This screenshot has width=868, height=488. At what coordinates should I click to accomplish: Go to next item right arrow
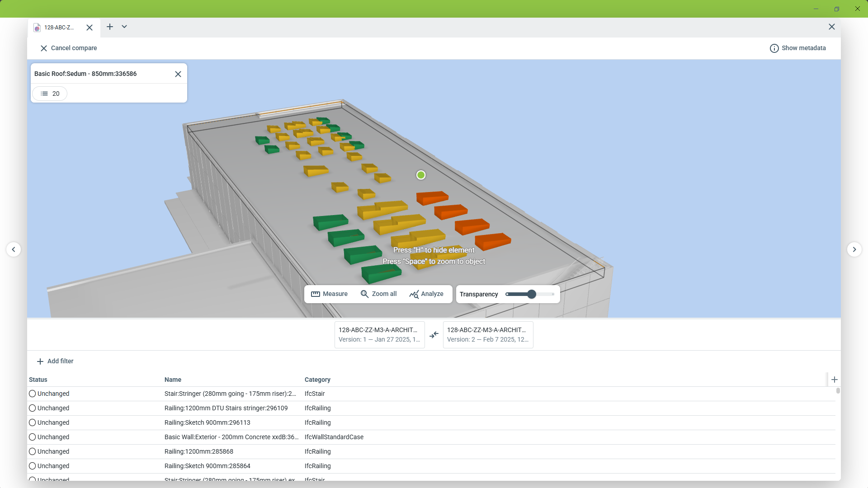point(854,249)
